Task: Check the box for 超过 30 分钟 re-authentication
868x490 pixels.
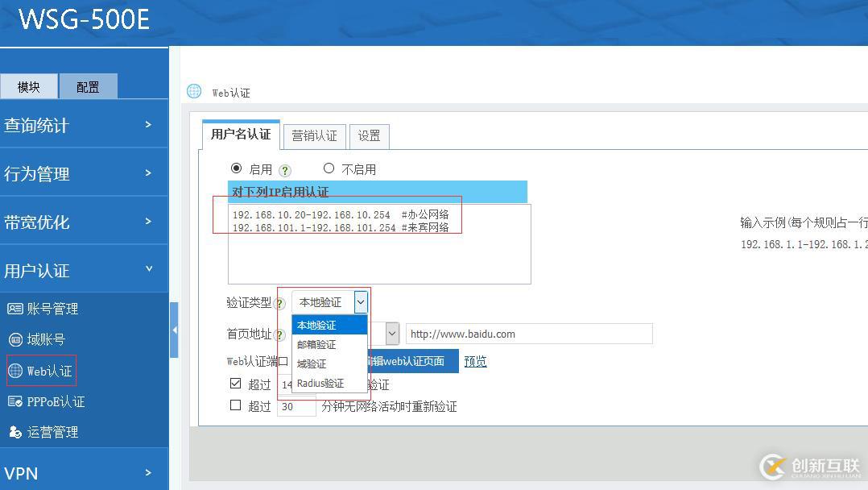Action: [x=234, y=405]
